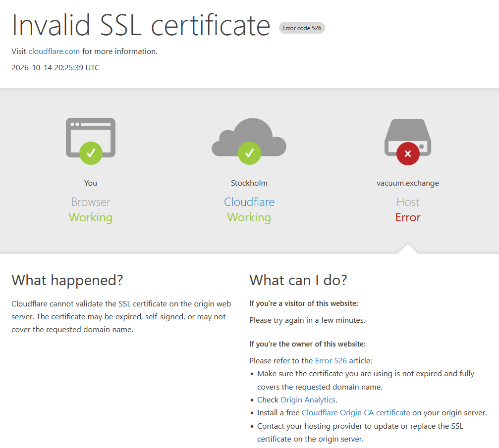499x448 pixels.
Task: Click the Error code 526 badge
Action: pyautogui.click(x=302, y=28)
